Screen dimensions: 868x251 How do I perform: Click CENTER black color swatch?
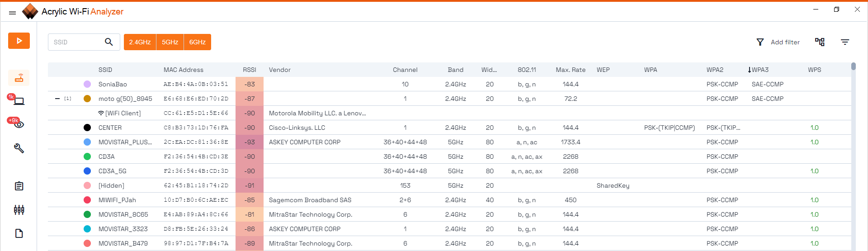(87, 128)
